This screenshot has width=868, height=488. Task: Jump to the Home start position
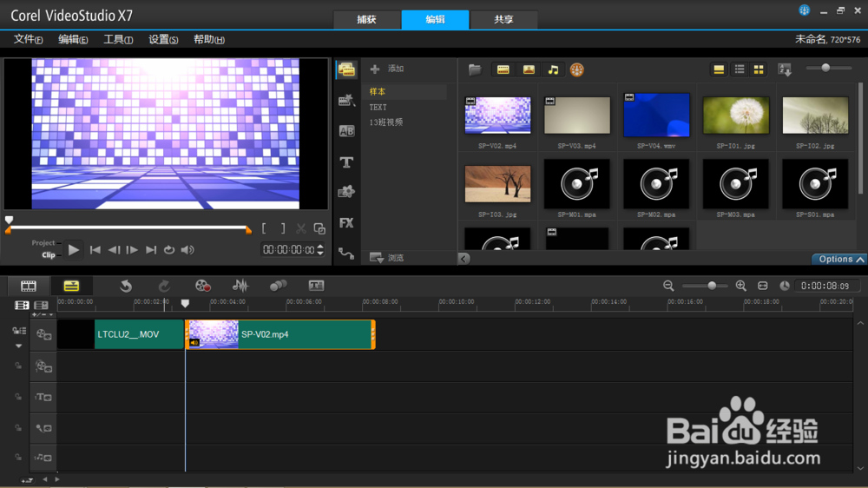(x=95, y=250)
